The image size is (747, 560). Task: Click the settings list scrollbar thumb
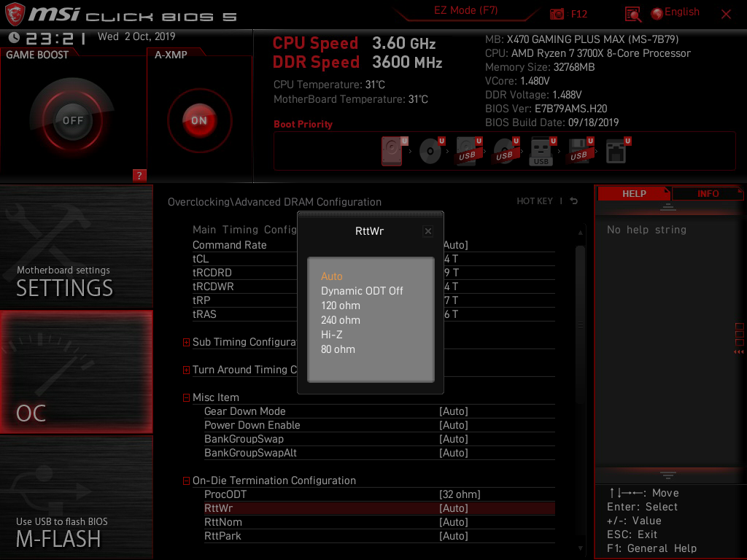click(x=580, y=324)
